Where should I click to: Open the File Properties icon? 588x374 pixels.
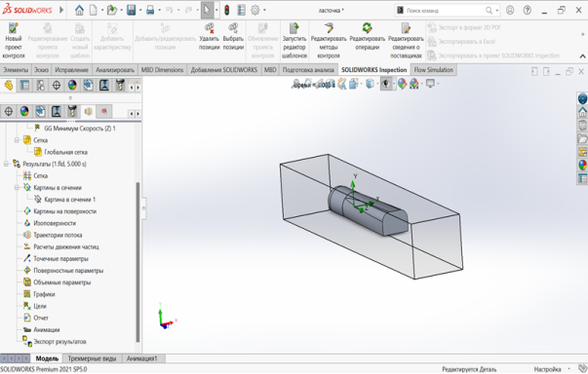coord(241,10)
